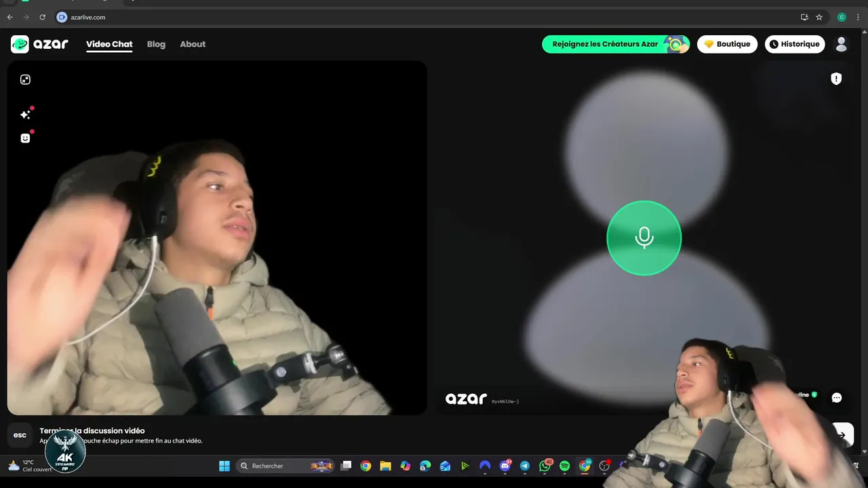The height and width of the screenshot is (488, 868).
Task: Open Spotify from the taskbar
Action: tap(565, 466)
